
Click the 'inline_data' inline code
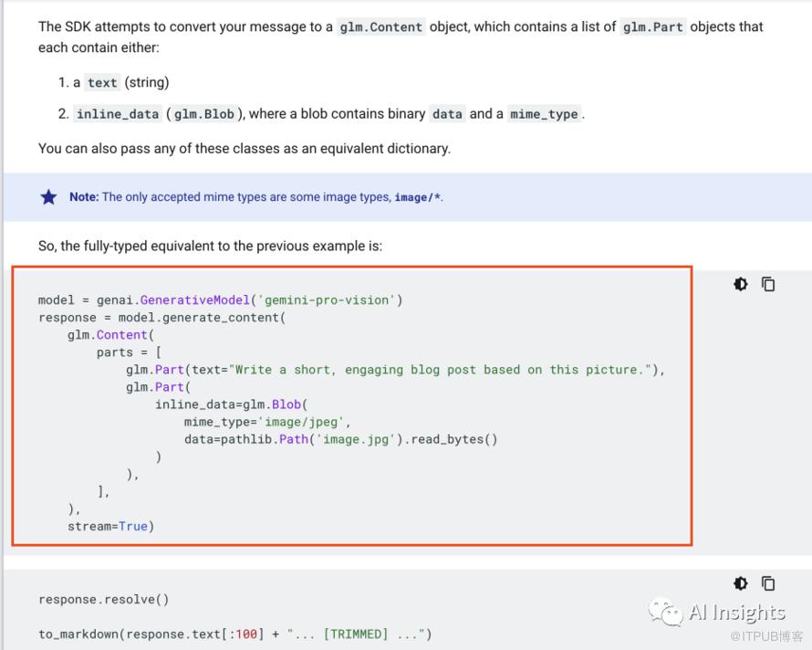click(118, 114)
